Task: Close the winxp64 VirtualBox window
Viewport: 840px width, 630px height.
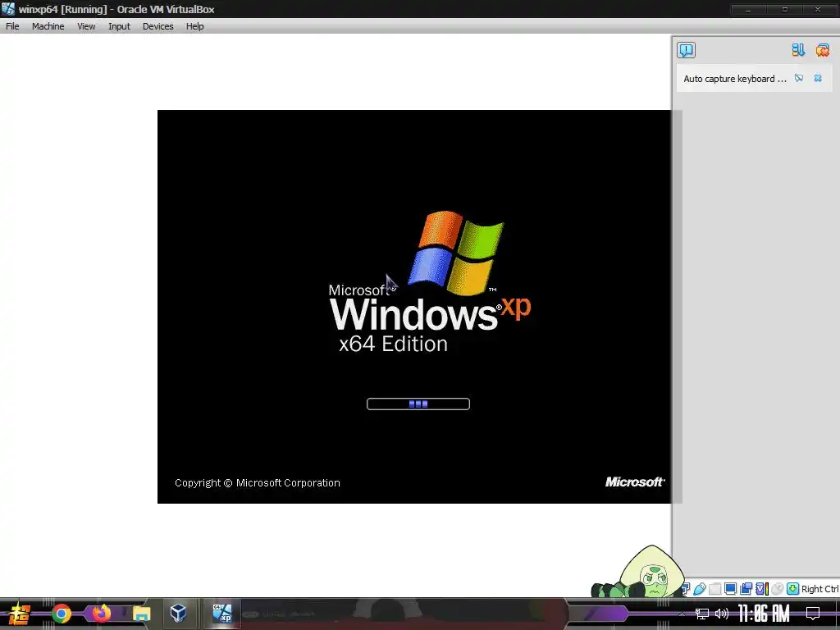Action: click(x=818, y=9)
